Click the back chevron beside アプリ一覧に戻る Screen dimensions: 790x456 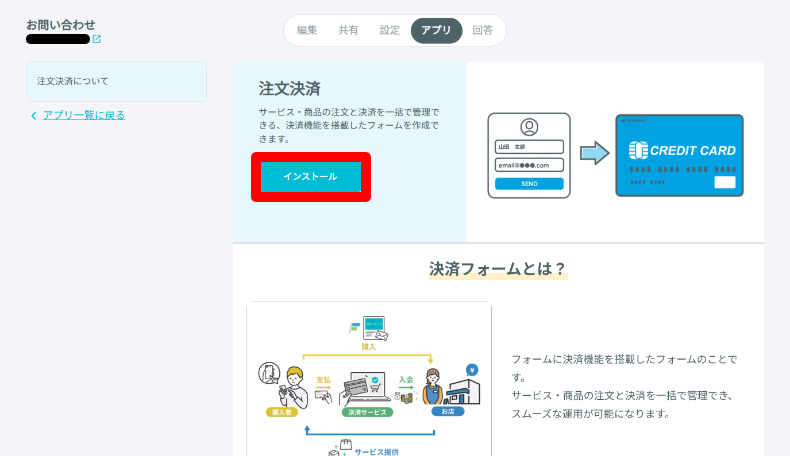click(x=34, y=116)
